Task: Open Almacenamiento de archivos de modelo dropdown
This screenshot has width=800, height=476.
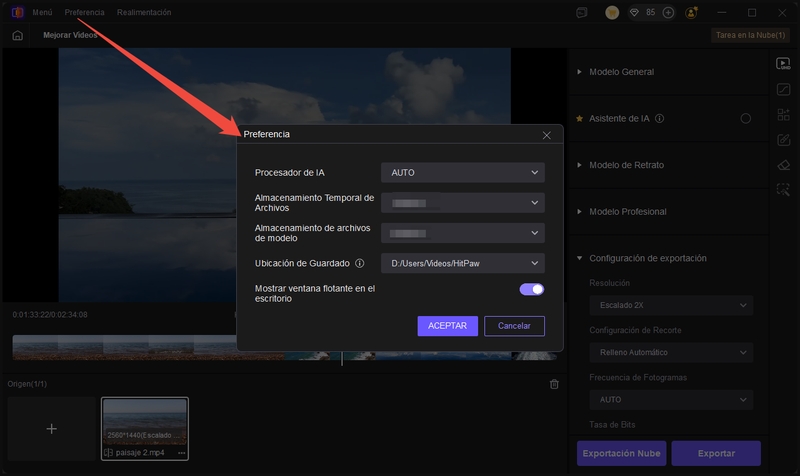Action: click(463, 233)
